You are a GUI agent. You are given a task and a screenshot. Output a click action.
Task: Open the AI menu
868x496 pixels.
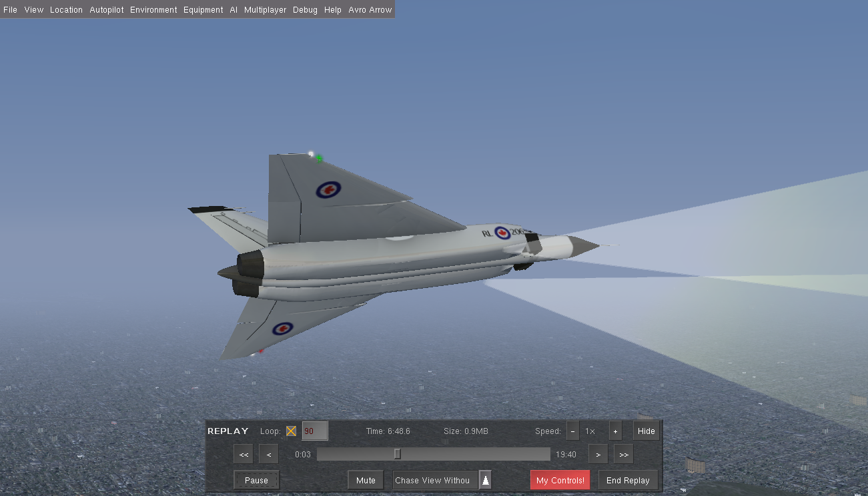[x=234, y=10]
